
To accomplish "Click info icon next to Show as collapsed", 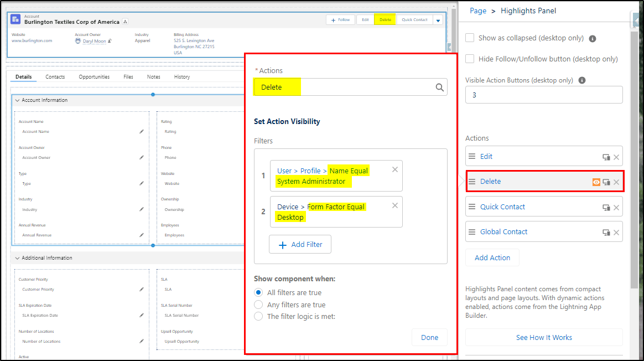I will click(x=592, y=39).
